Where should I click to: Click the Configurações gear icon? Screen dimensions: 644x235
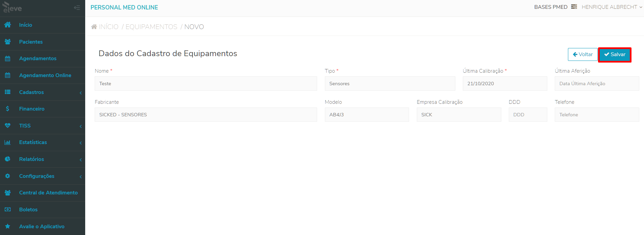(8, 176)
